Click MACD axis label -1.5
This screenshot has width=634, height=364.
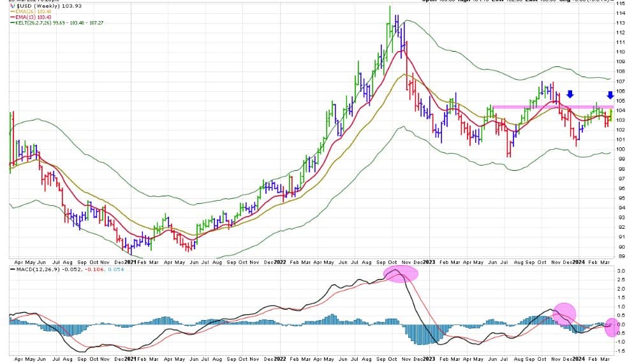(620, 351)
